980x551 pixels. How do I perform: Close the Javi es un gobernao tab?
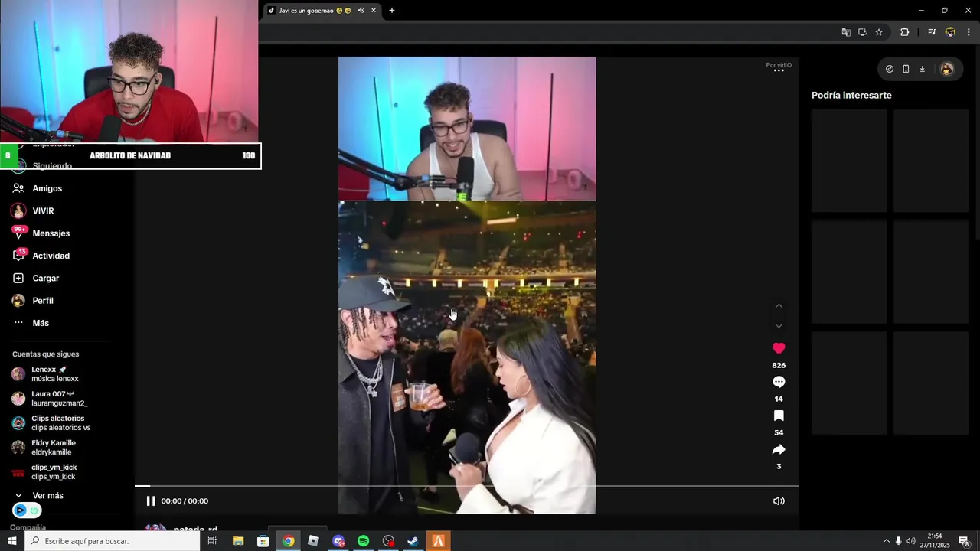tap(374, 11)
